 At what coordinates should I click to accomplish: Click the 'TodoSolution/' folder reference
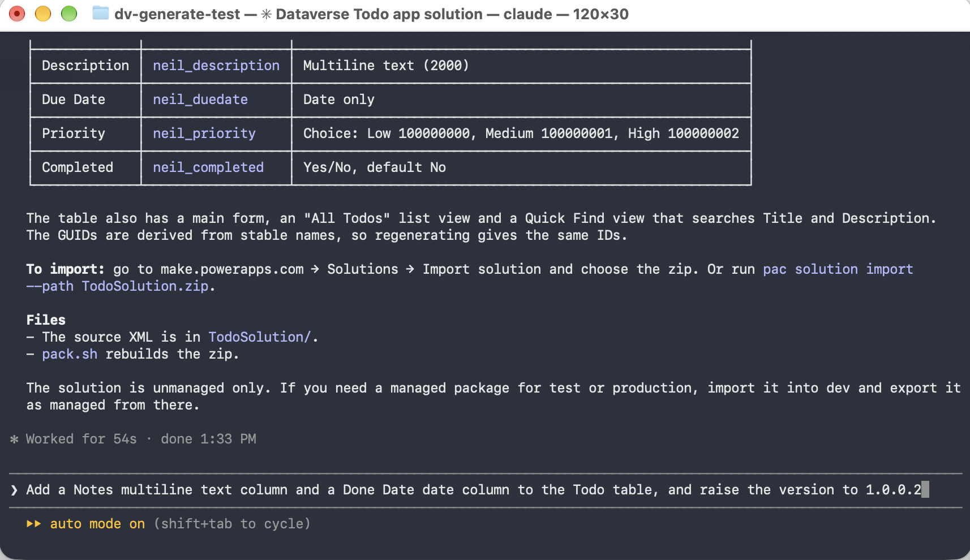260,337
